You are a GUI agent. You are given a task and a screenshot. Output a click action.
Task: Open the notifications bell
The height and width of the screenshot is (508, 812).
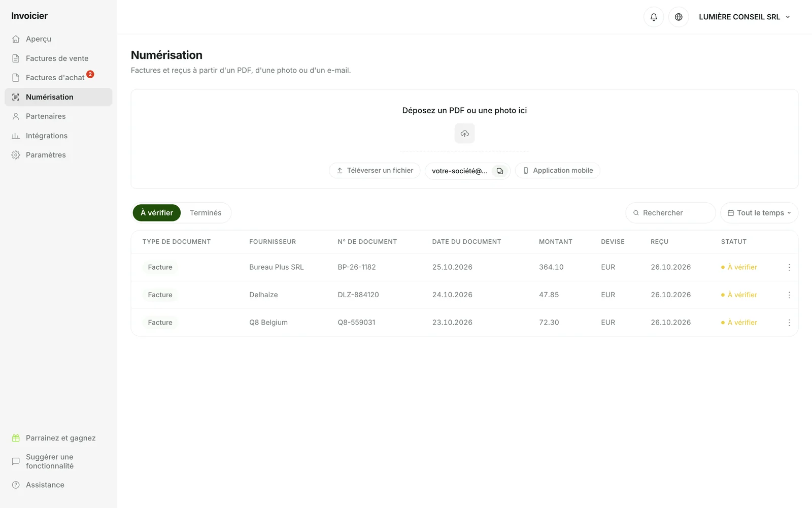tap(654, 17)
